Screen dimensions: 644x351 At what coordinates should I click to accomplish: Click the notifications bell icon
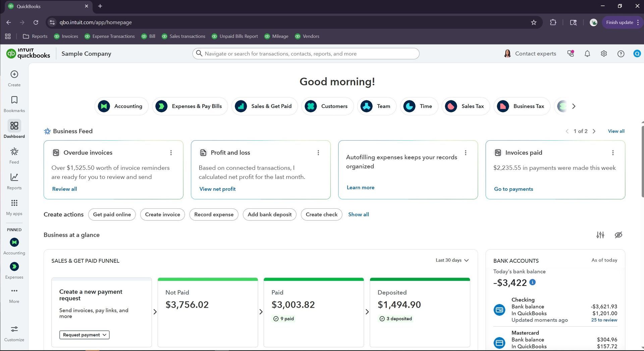pyautogui.click(x=587, y=54)
